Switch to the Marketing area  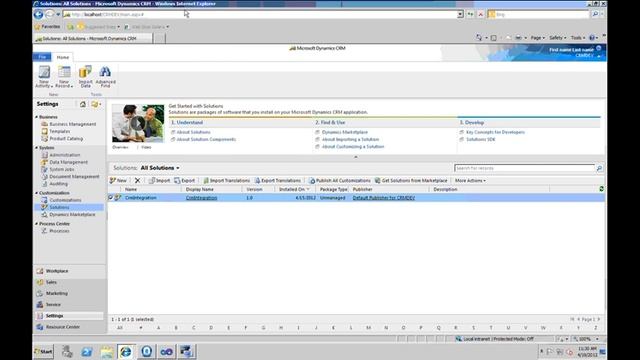tap(70, 293)
